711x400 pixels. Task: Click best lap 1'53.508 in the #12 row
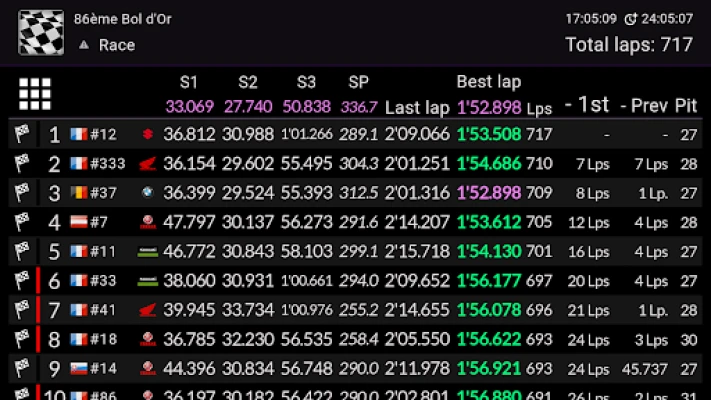pos(489,134)
